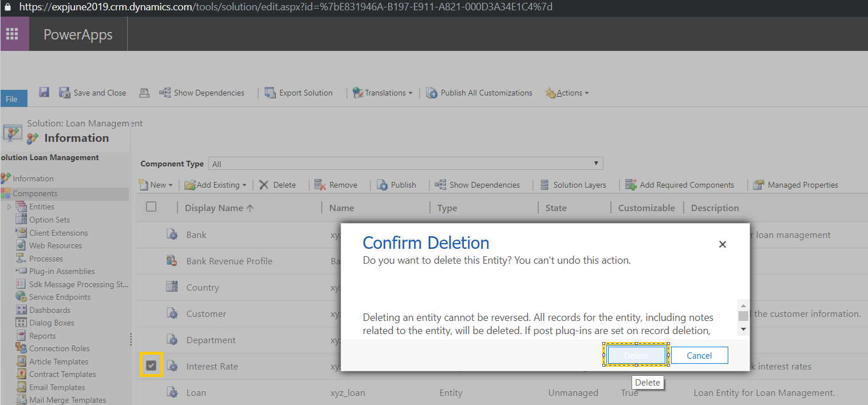Click Managed Properties
The height and width of the screenshot is (405, 868).
click(x=795, y=185)
